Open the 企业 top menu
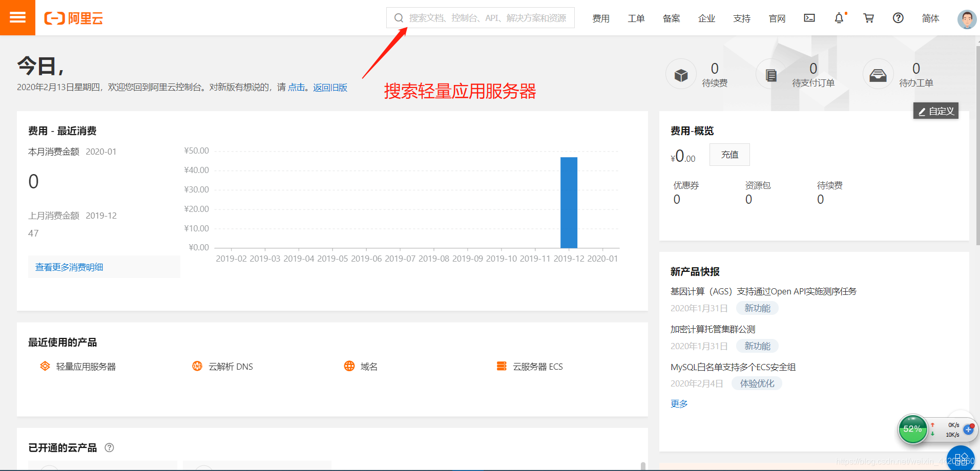This screenshot has width=980, height=471. tap(706, 18)
